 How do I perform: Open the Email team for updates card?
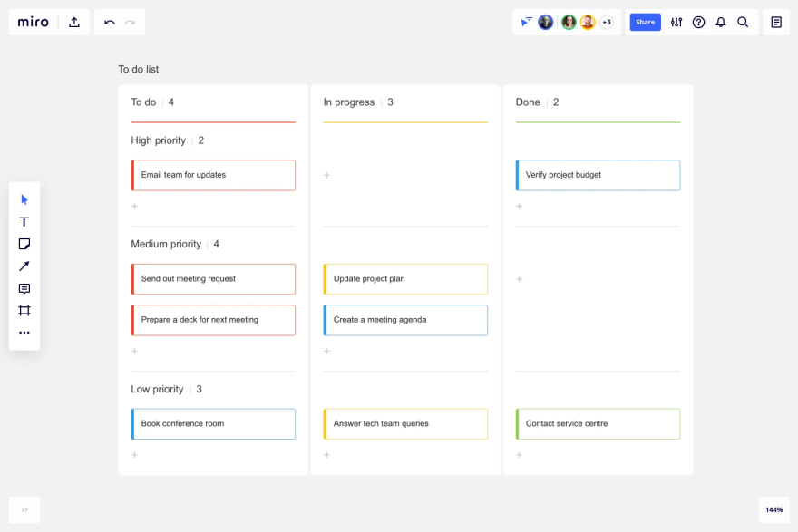213,175
